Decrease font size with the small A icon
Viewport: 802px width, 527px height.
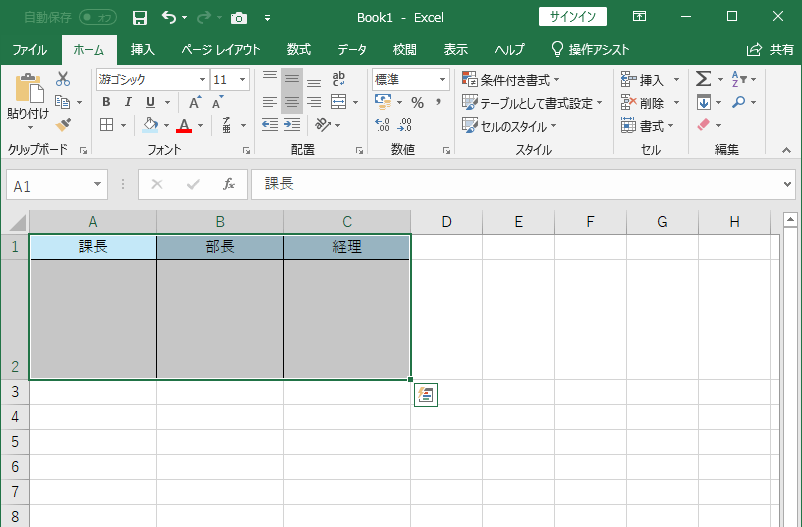click(218, 102)
